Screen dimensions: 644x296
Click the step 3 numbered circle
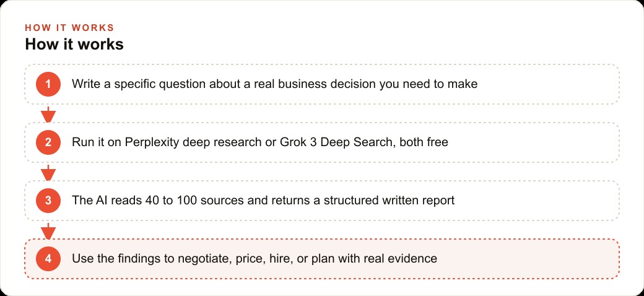pos(48,201)
